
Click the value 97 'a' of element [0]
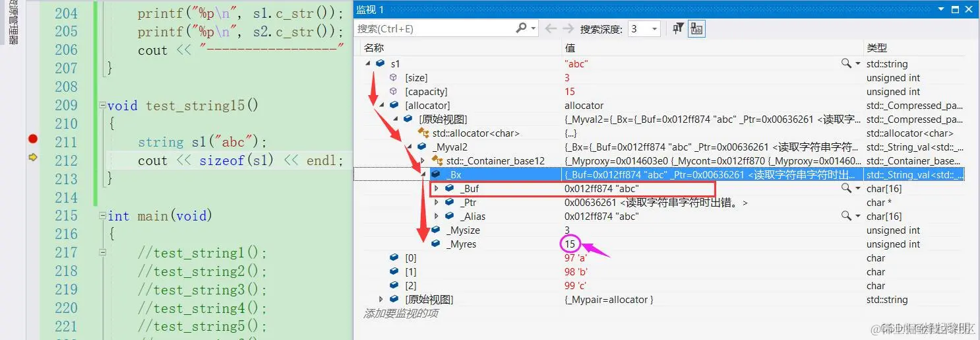[577, 257]
